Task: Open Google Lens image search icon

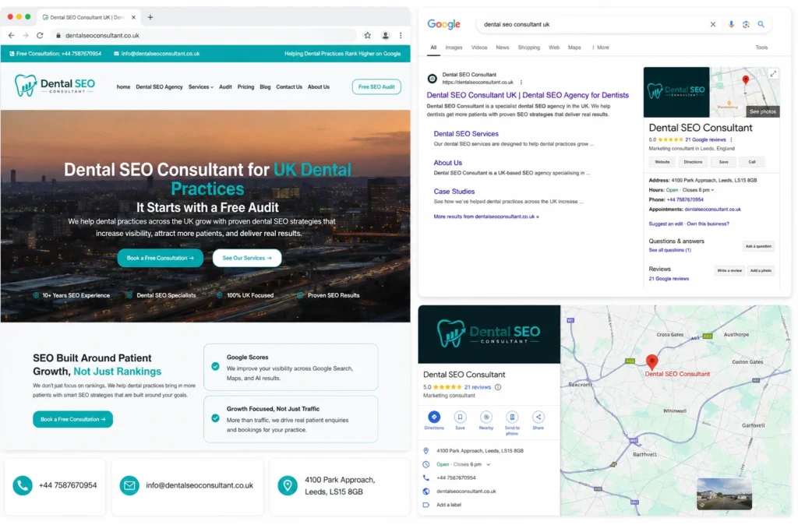Action: click(x=746, y=24)
